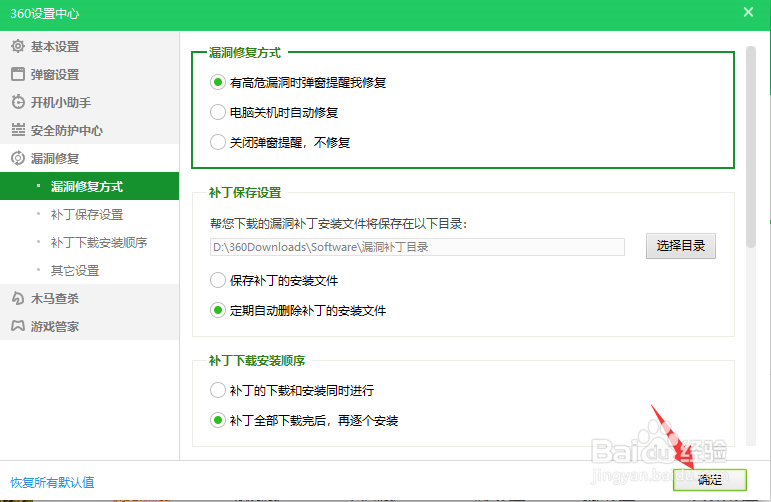The width and height of the screenshot is (771, 502).
Task: Collapse the 漏洞修复 category
Action: (x=89, y=158)
